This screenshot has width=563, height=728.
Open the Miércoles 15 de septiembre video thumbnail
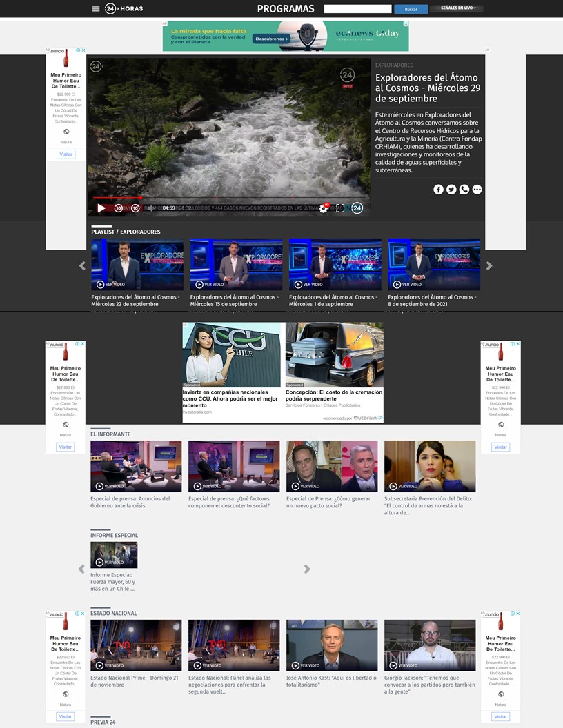pos(236,264)
